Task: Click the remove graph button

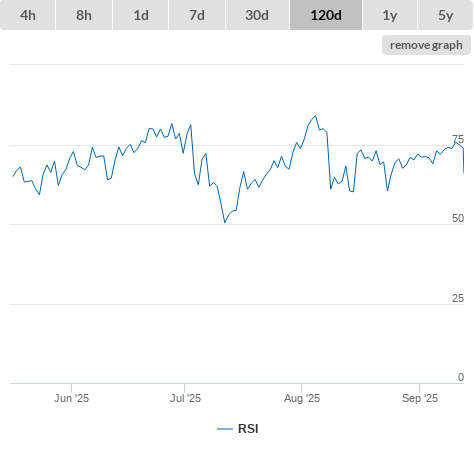Action: pos(426,45)
